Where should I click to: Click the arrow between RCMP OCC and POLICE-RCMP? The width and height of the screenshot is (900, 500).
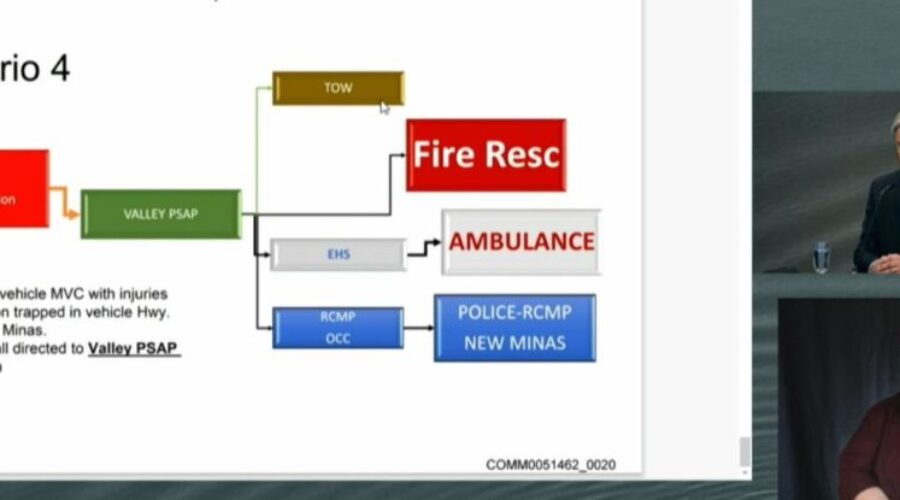(x=418, y=328)
